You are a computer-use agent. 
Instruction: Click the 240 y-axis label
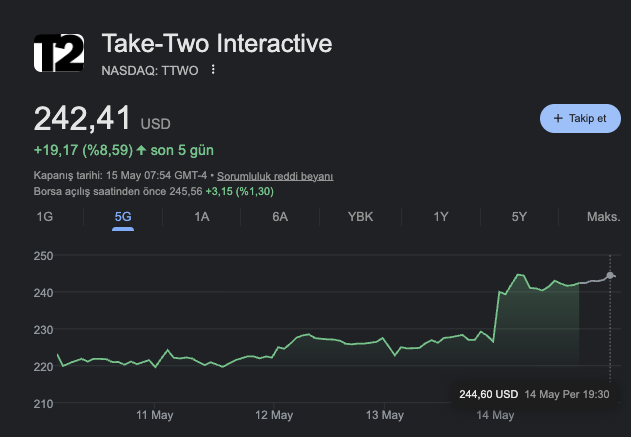(x=43, y=293)
